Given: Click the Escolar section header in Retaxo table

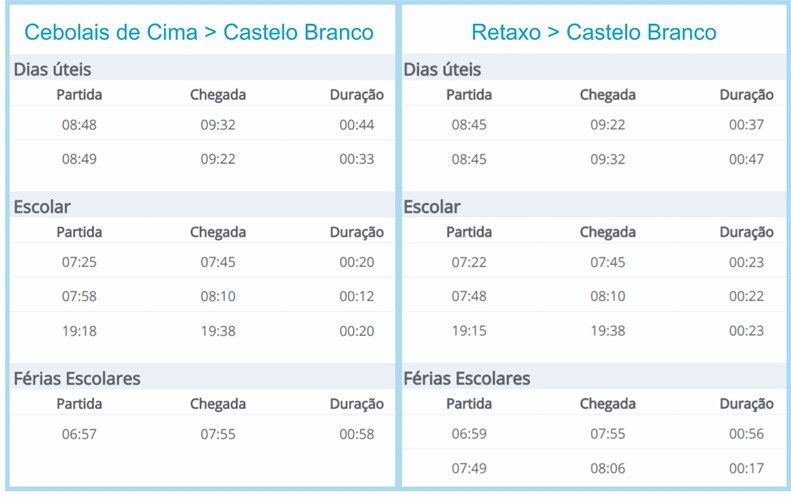Looking at the screenshot, I should coord(432,207).
